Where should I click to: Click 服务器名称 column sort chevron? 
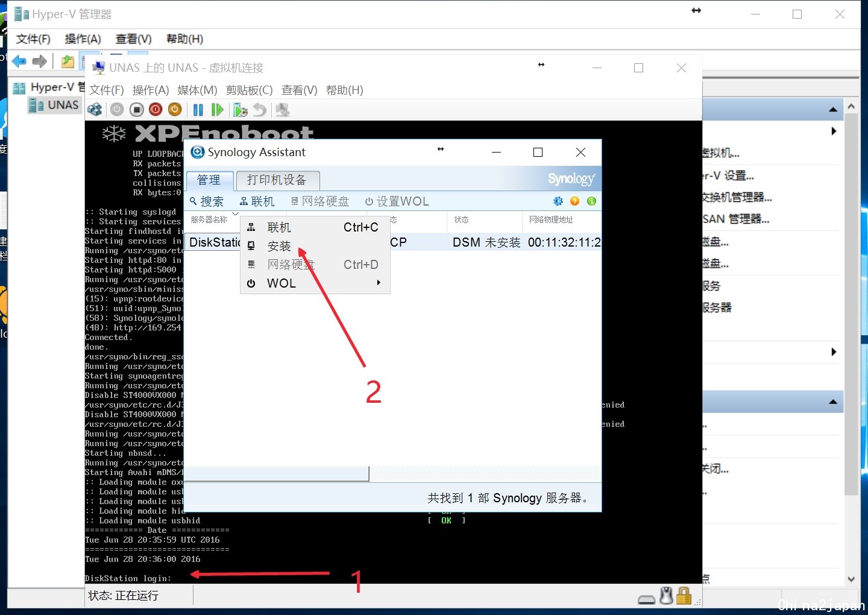(235, 213)
